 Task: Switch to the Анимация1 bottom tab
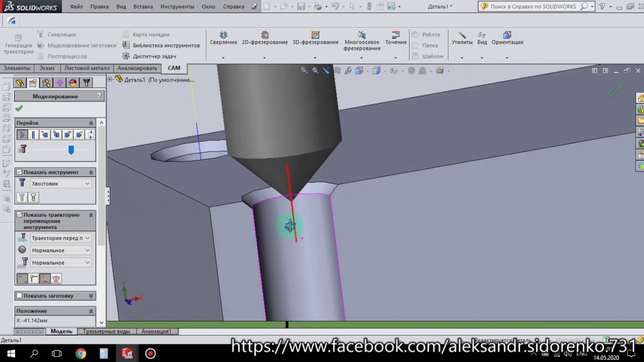(156, 331)
